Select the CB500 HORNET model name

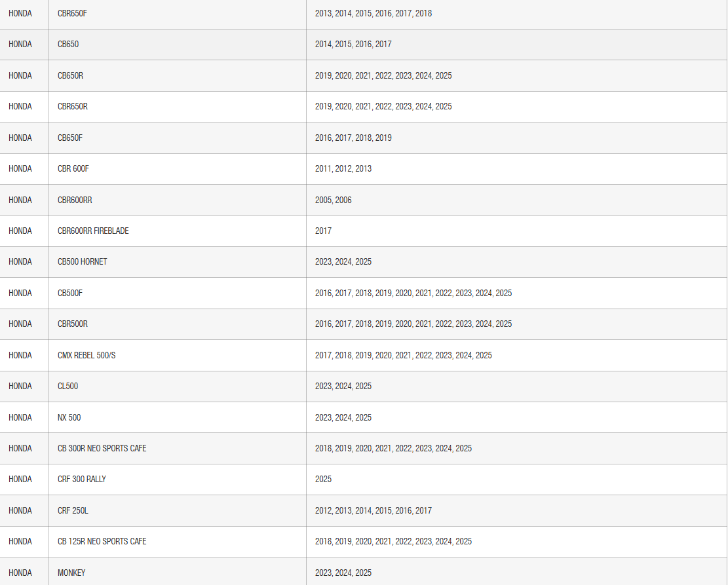pyautogui.click(x=82, y=261)
